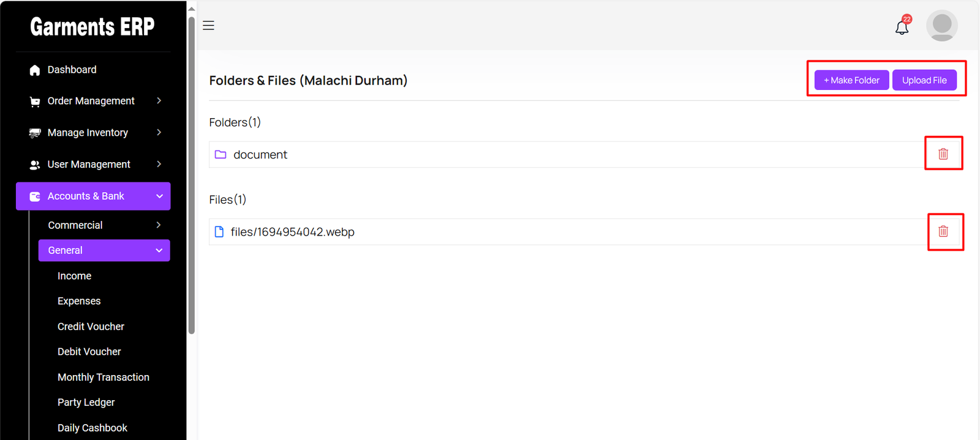This screenshot has width=980, height=440.
Task: Expand the User Management section
Action: [159, 165]
